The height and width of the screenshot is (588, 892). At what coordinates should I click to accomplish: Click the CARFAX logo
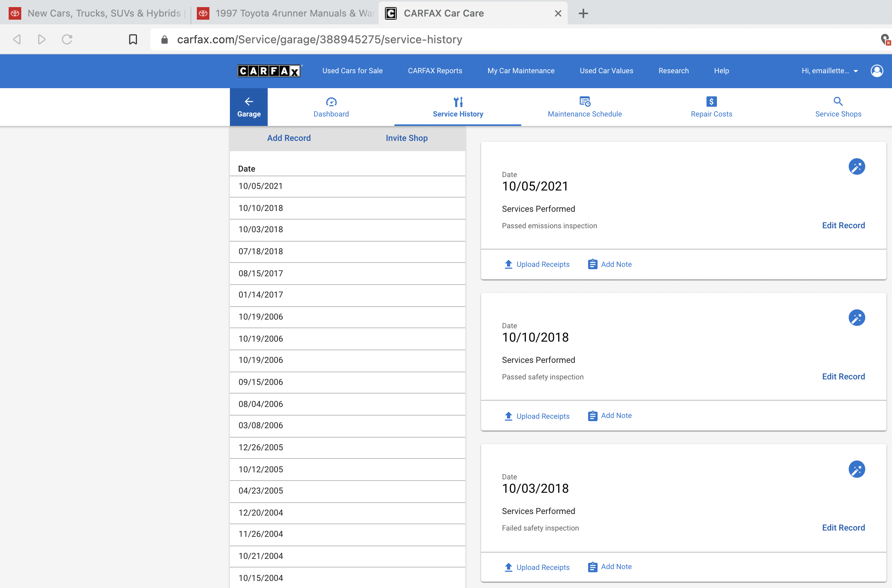[269, 71]
